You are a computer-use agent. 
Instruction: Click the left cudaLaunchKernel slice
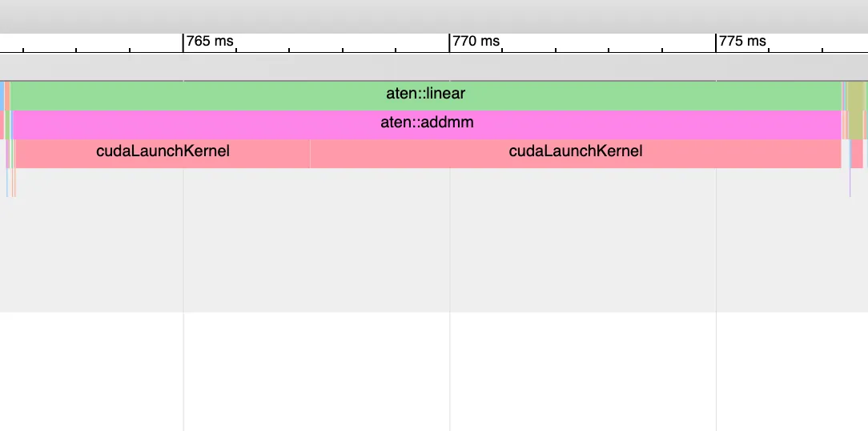coord(163,151)
